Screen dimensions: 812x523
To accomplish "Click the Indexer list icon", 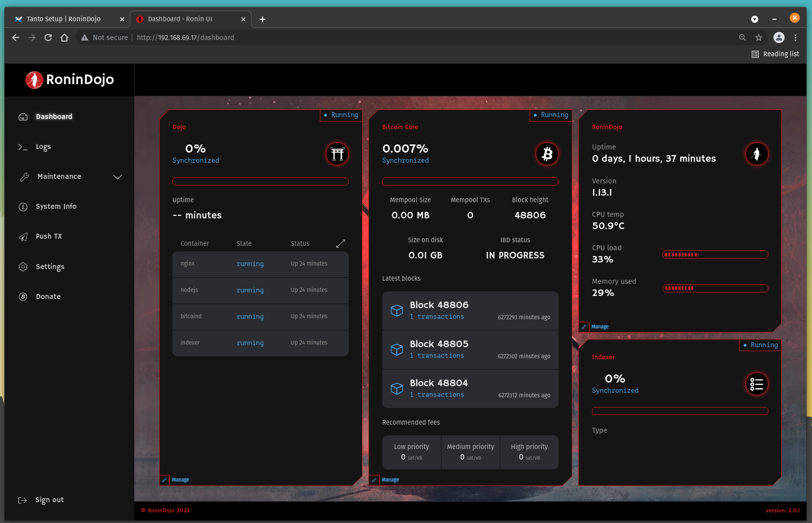I will pos(757,384).
